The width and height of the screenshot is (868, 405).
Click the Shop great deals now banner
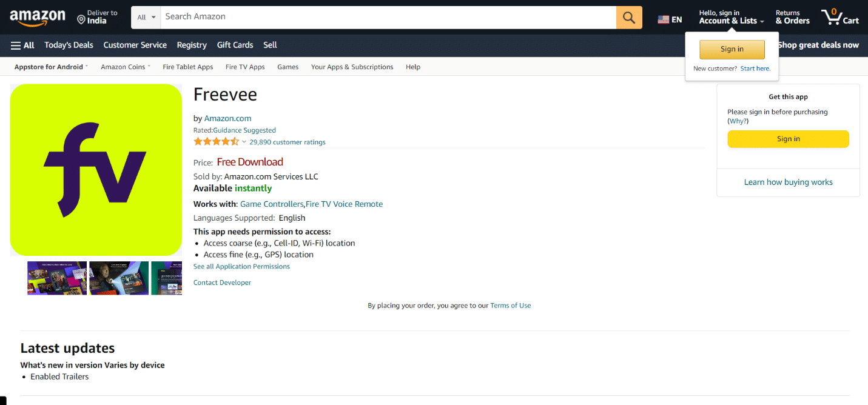point(818,45)
